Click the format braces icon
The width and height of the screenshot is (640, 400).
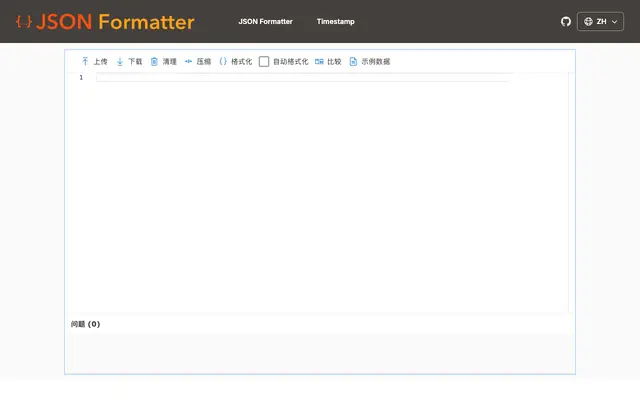pyautogui.click(x=223, y=62)
